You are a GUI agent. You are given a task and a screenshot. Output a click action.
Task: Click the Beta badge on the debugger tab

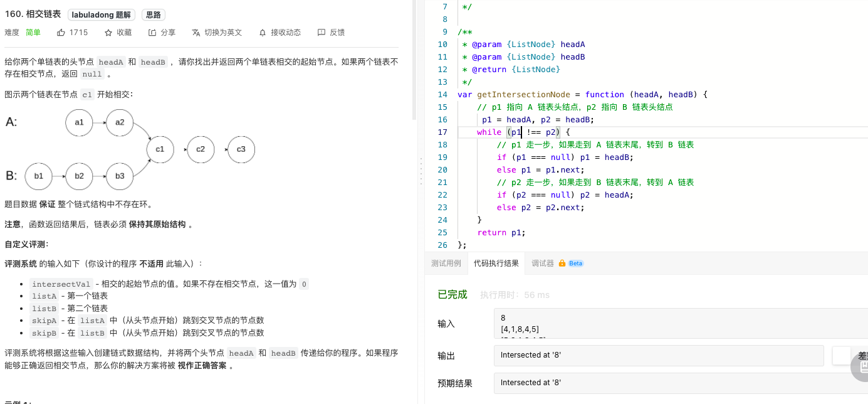[576, 263]
